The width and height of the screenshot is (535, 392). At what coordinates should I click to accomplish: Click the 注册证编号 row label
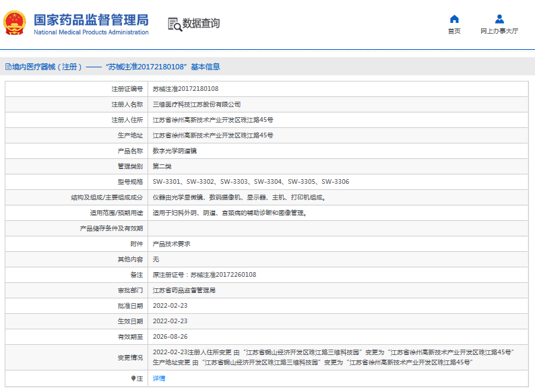tap(127, 89)
